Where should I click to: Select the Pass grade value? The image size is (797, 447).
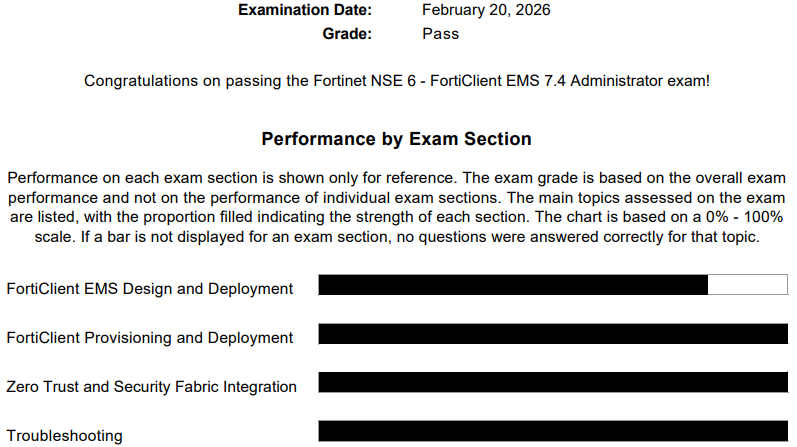pyautogui.click(x=441, y=33)
